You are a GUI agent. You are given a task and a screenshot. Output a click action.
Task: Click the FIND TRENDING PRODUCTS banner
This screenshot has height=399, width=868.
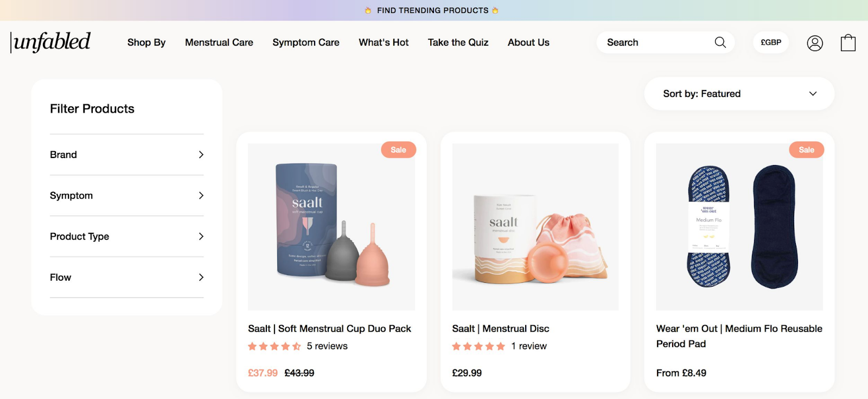click(x=432, y=10)
